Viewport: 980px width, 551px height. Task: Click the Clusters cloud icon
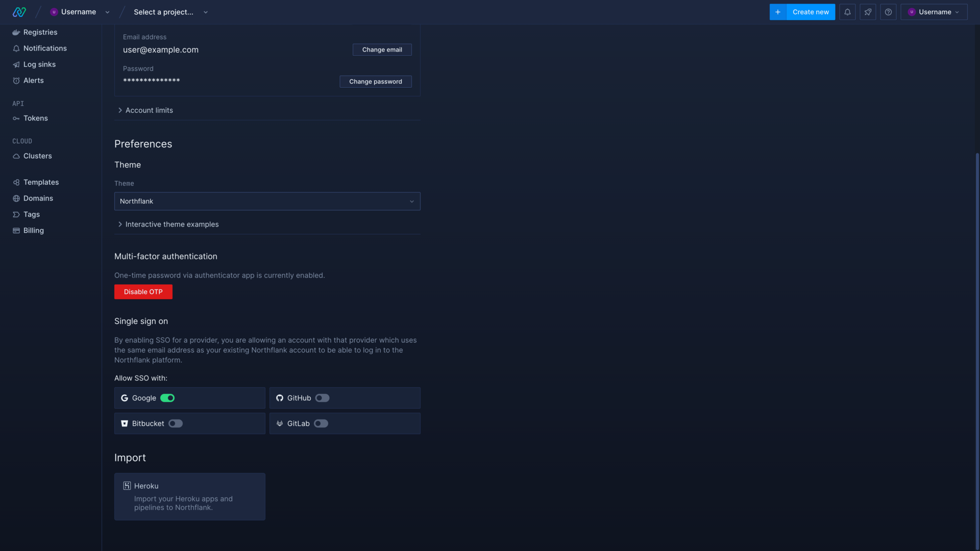coord(15,156)
